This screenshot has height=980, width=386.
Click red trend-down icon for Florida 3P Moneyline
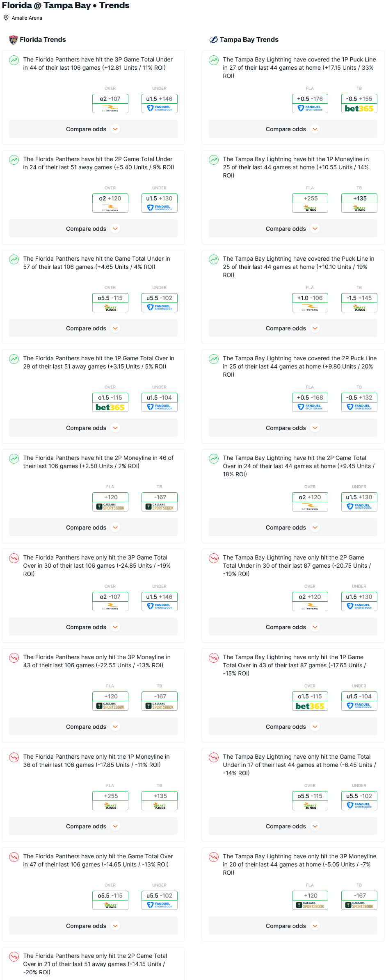[x=14, y=658]
